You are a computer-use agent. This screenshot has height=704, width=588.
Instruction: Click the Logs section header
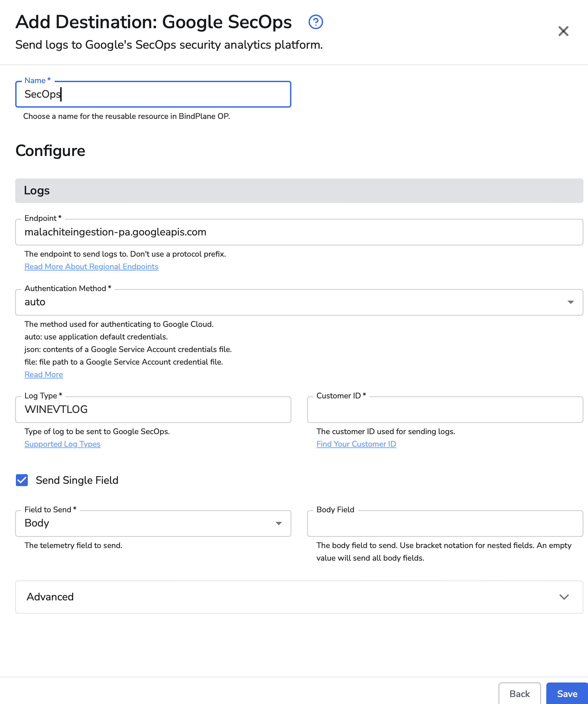pos(299,190)
